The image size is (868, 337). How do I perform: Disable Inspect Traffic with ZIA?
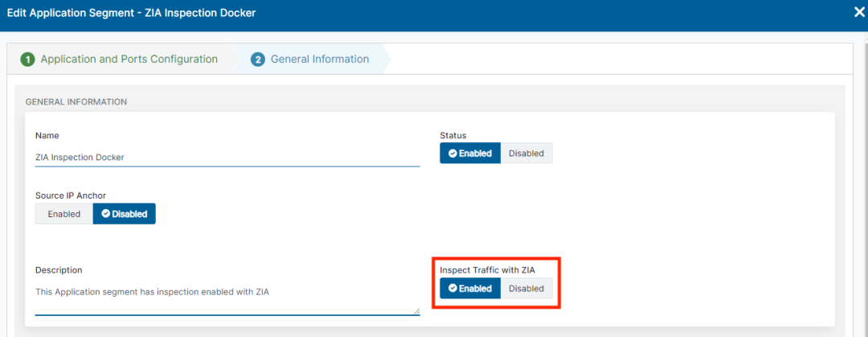click(x=526, y=289)
